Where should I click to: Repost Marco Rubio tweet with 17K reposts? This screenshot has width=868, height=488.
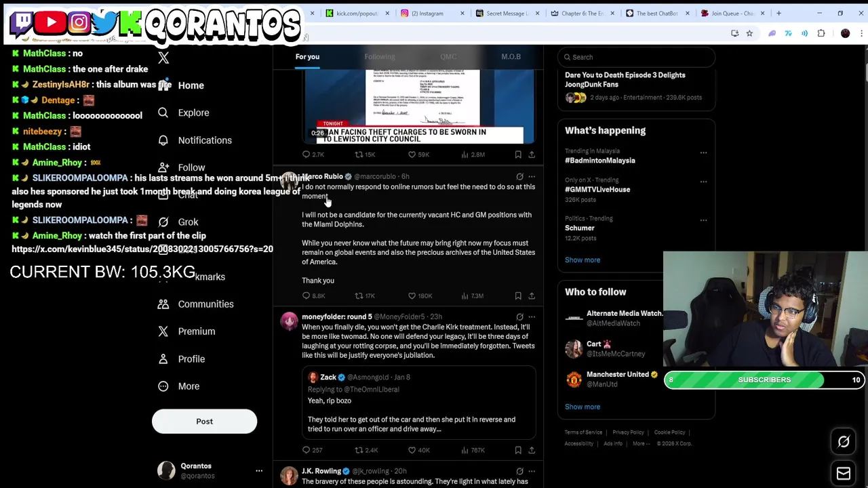coord(365,296)
